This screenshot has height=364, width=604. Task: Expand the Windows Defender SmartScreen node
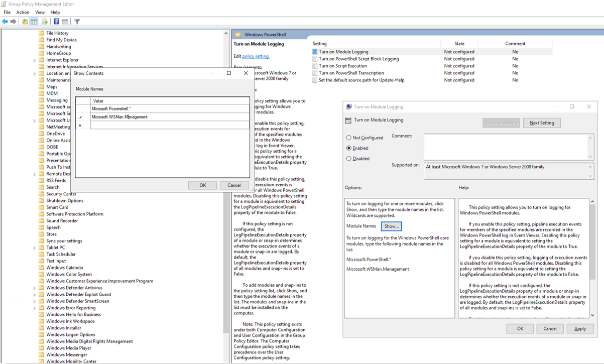point(35,301)
